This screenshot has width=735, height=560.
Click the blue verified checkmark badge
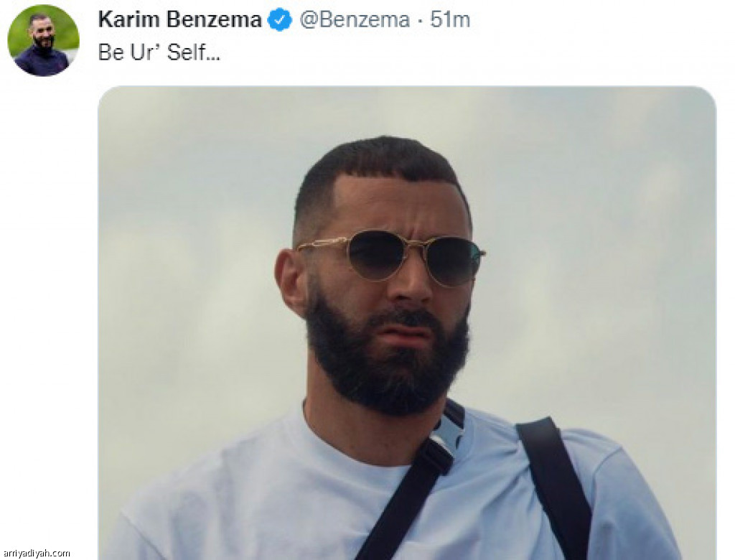point(280,20)
